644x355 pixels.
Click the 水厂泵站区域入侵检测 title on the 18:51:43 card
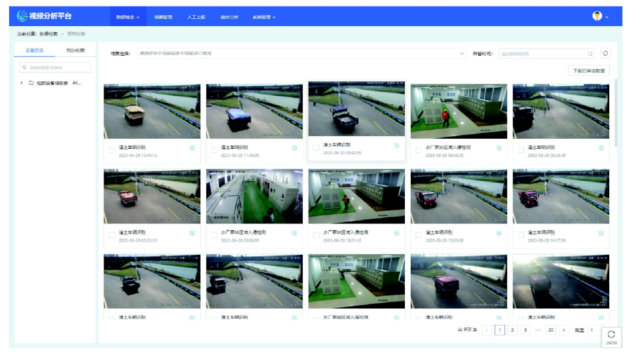pyautogui.click(x=345, y=233)
